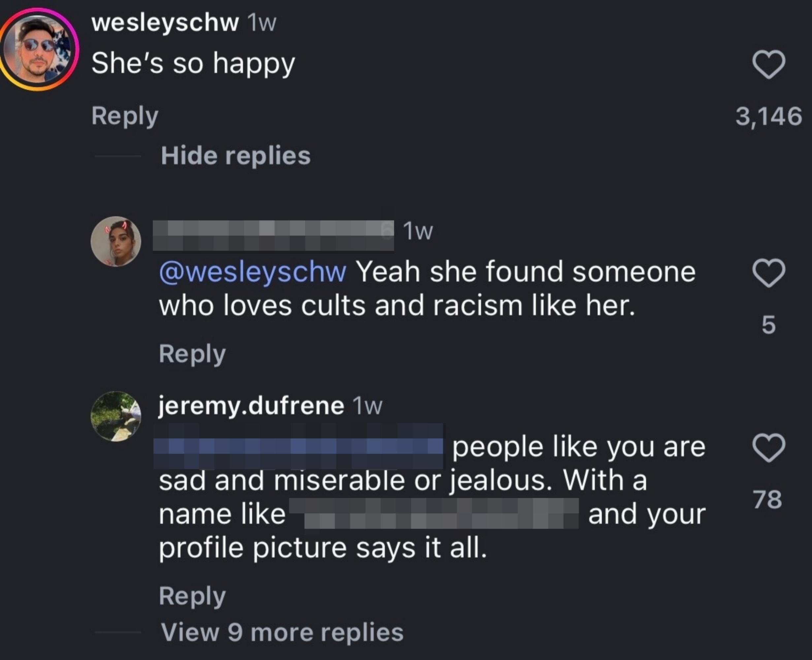Viewport: 812px width, 660px height.
Task: View the 3,146 likes count
Action: pyautogui.click(x=769, y=116)
